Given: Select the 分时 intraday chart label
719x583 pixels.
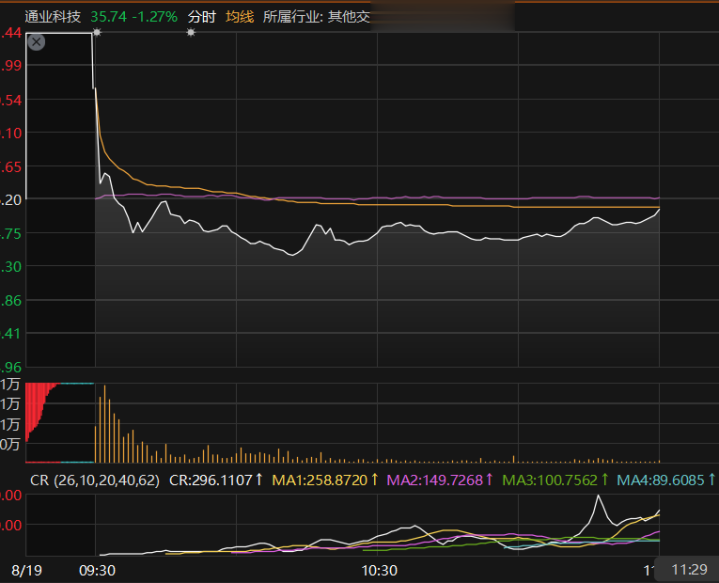Looking at the screenshot, I should (x=201, y=17).
